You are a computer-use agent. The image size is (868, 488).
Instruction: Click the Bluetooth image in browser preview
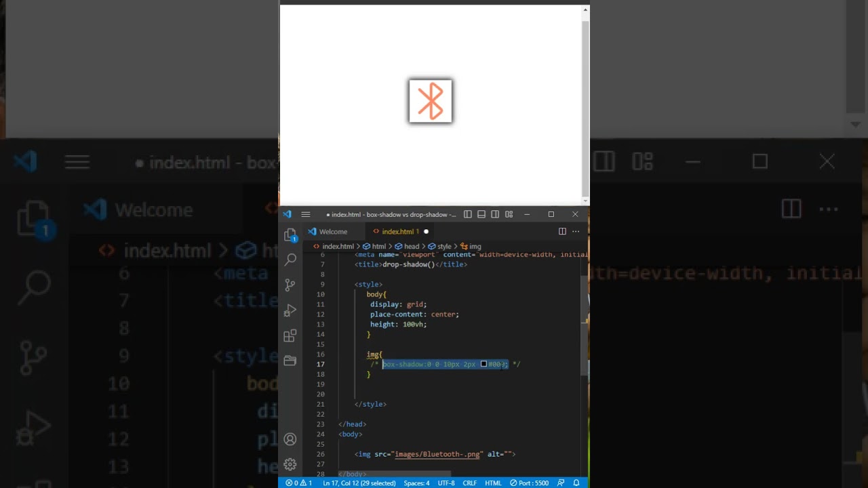pos(431,101)
